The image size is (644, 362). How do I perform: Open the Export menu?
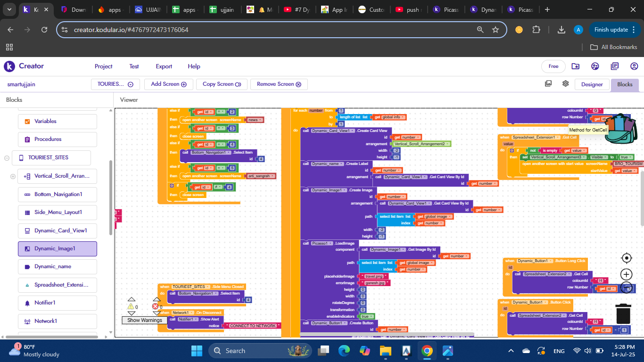(x=164, y=66)
